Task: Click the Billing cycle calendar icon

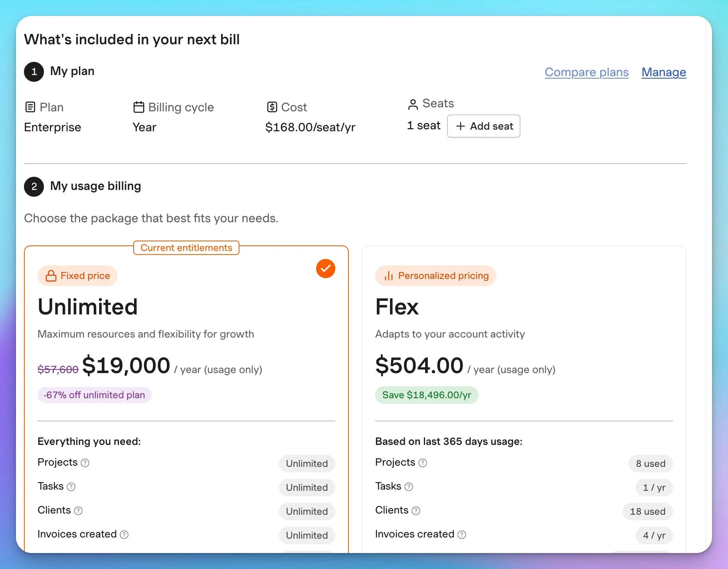Action: 138,107
